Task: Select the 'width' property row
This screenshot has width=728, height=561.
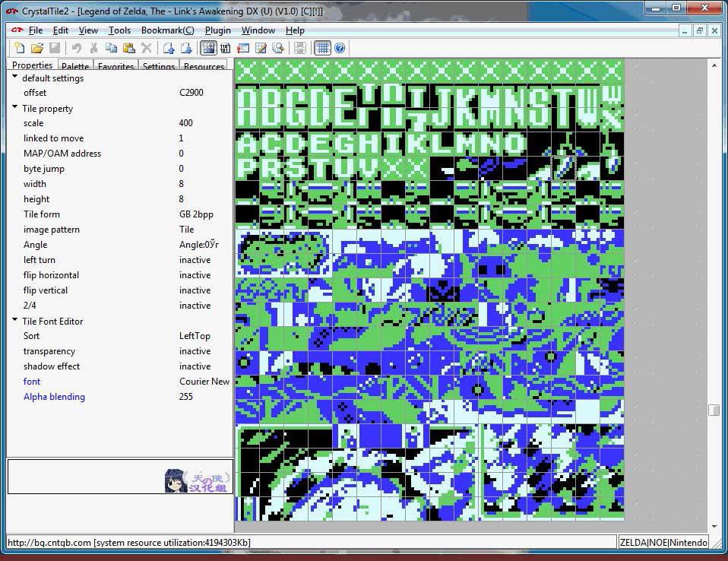Action: coord(120,184)
